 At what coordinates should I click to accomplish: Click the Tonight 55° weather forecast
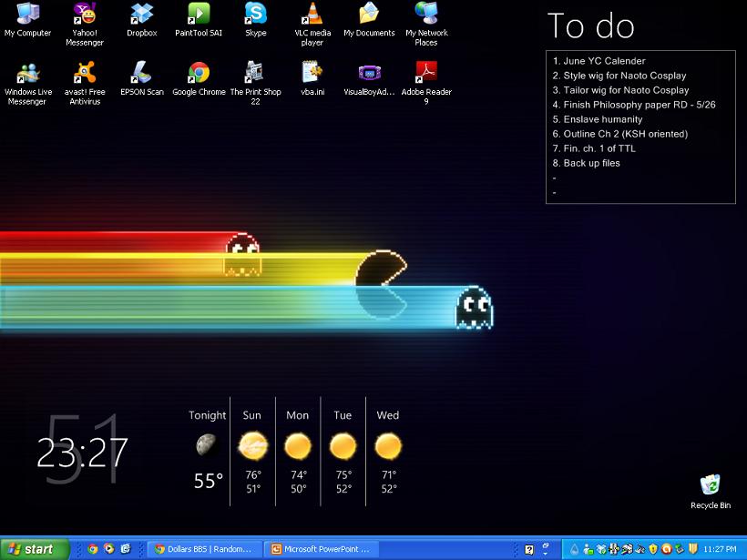pyautogui.click(x=208, y=450)
